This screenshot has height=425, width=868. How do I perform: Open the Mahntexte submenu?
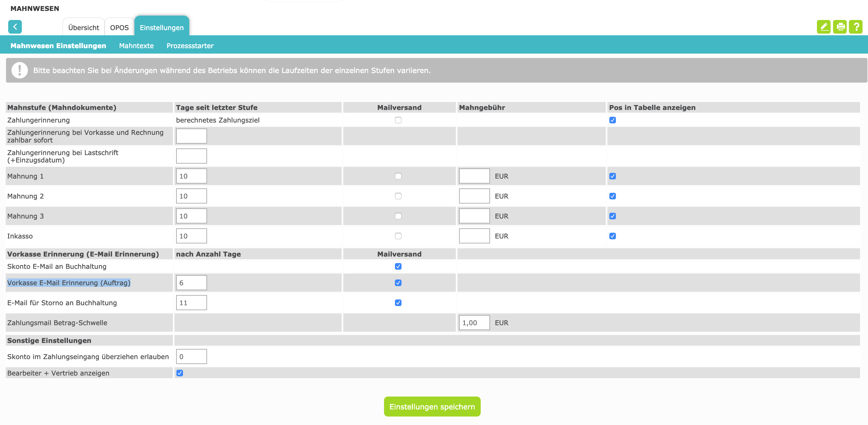[x=136, y=46]
